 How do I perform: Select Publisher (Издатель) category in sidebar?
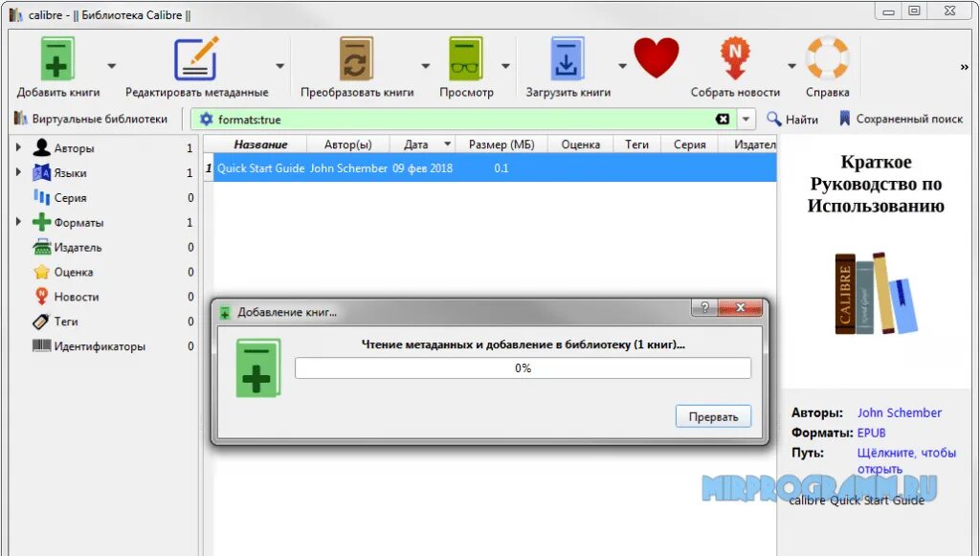pos(78,248)
